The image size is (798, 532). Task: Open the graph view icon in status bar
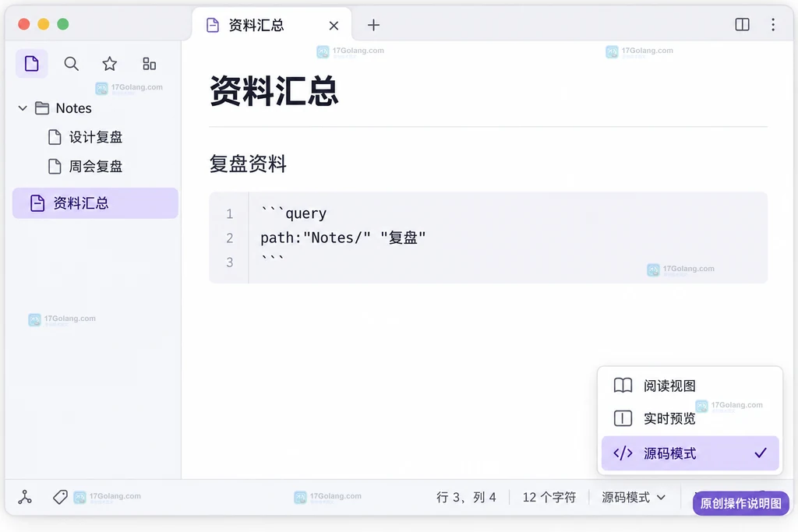click(25, 497)
